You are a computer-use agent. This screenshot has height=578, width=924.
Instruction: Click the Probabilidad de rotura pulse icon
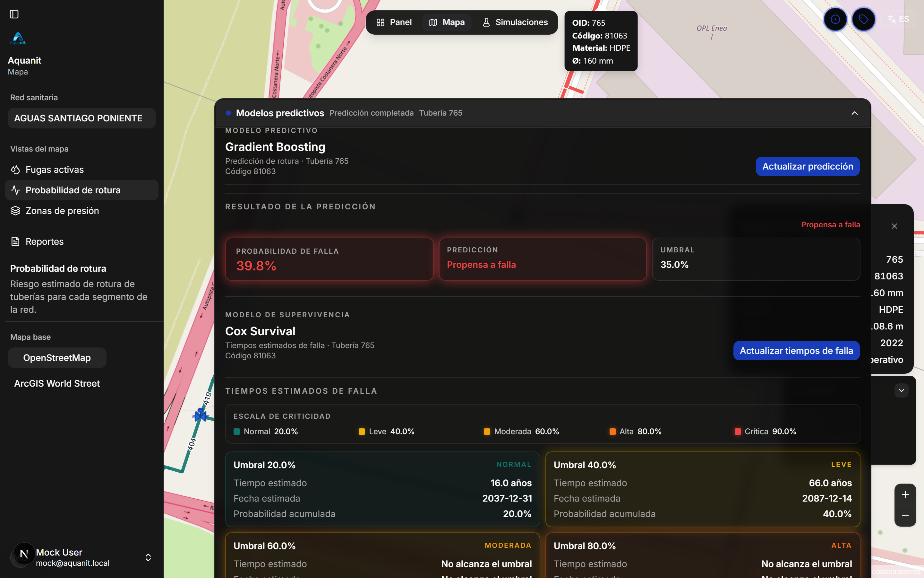click(x=15, y=190)
